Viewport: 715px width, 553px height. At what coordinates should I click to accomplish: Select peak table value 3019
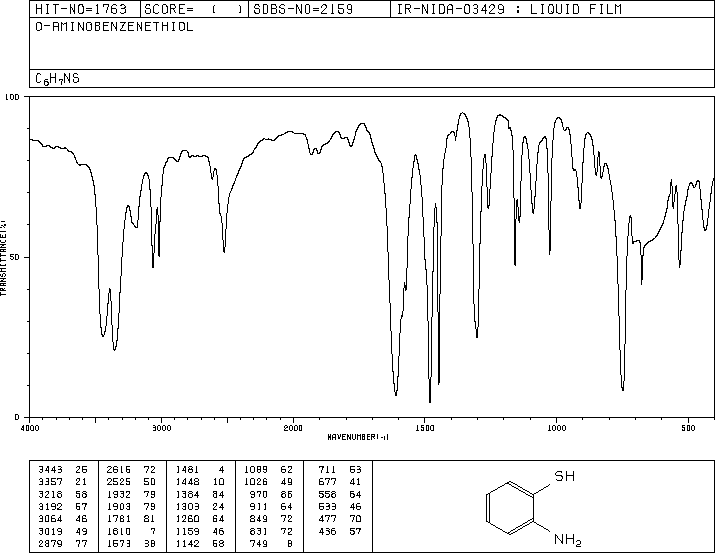(x=50, y=532)
